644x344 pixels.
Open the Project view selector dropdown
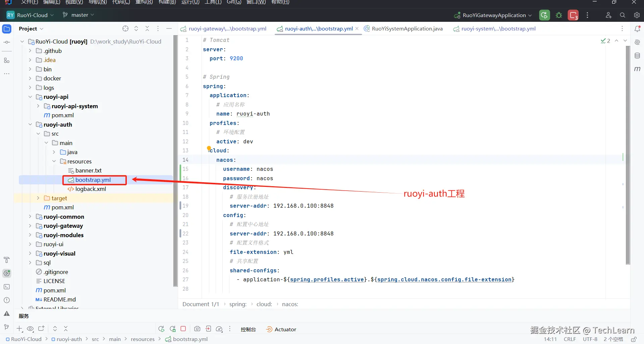pyautogui.click(x=31, y=29)
